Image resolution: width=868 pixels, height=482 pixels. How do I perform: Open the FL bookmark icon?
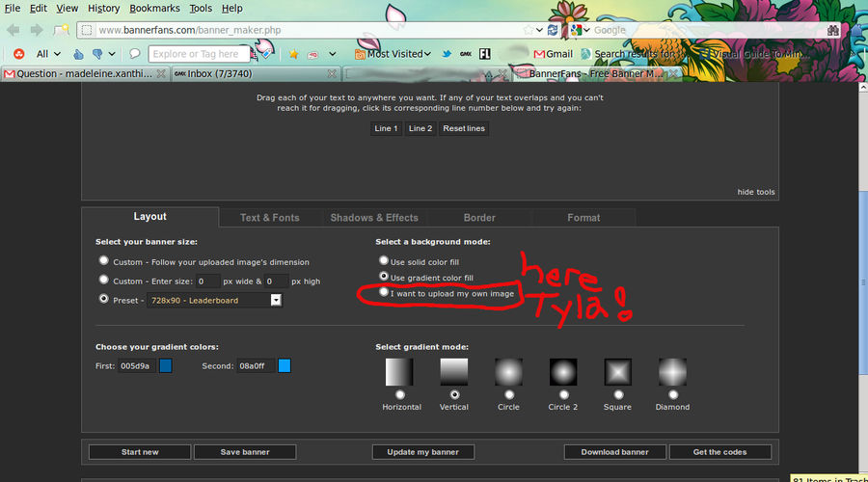[x=485, y=54]
